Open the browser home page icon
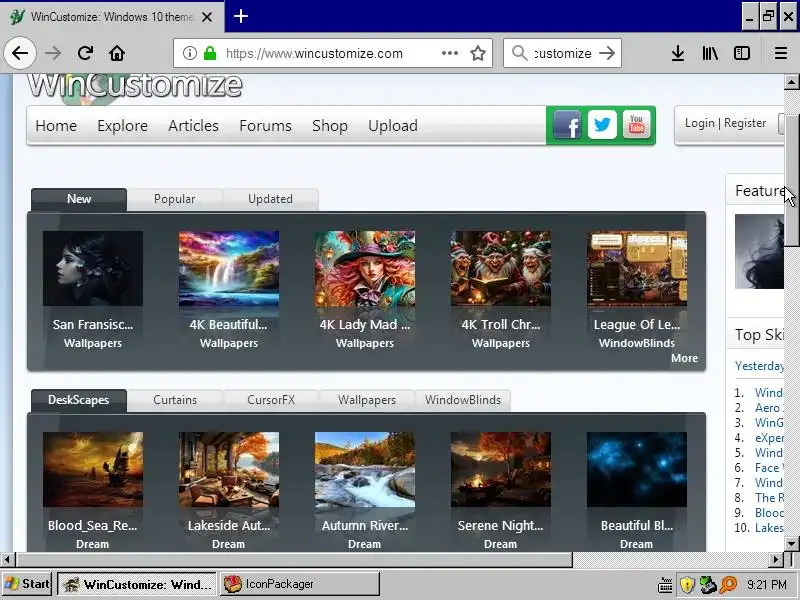This screenshot has width=800, height=600. tap(117, 53)
